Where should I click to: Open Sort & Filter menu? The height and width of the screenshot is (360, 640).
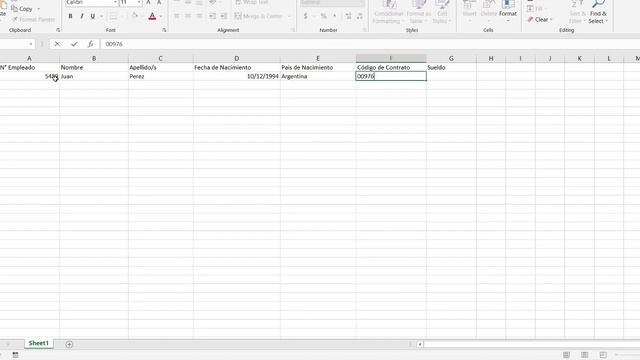point(577,12)
